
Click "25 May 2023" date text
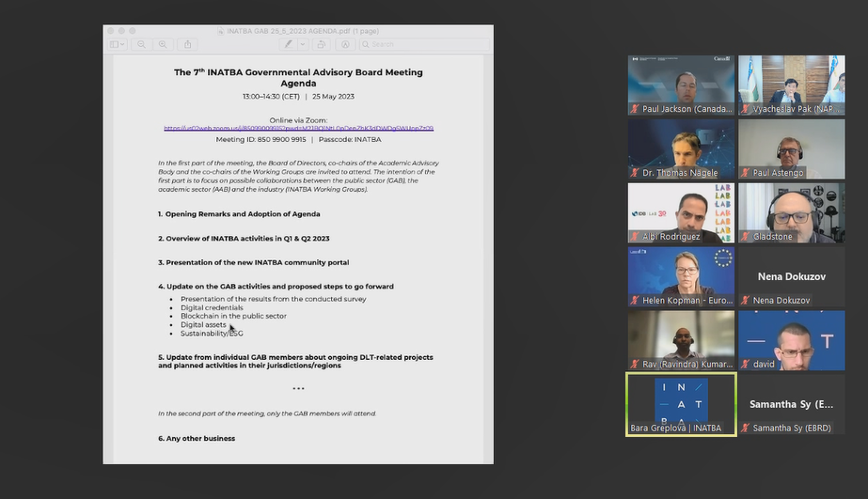point(333,96)
